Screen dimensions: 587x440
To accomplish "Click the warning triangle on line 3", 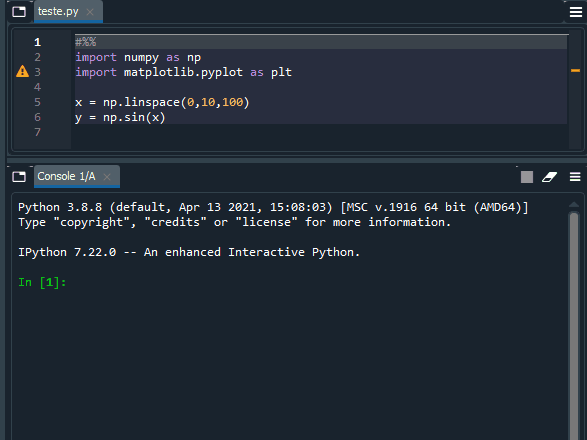I will 22,71.
